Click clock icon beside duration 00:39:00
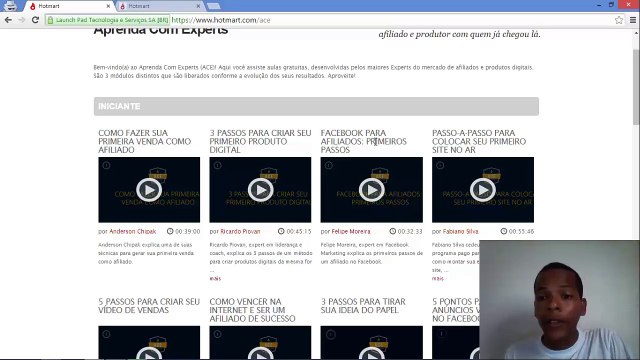This screenshot has height=360, width=640. tap(170, 231)
